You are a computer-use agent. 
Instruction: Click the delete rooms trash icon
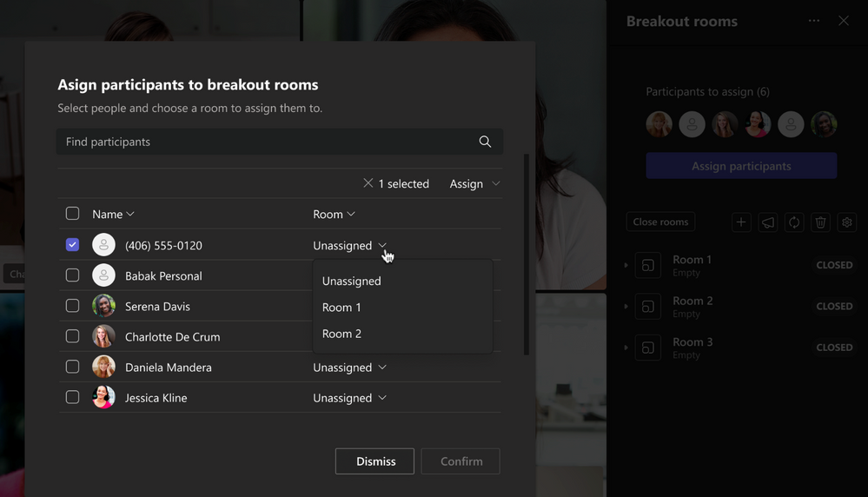pyautogui.click(x=820, y=222)
